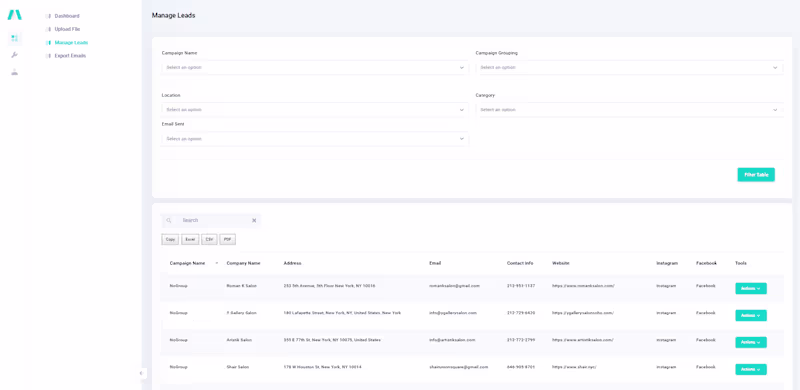800x390 pixels.
Task: Click the Instagram column header
Action: [x=667, y=263]
